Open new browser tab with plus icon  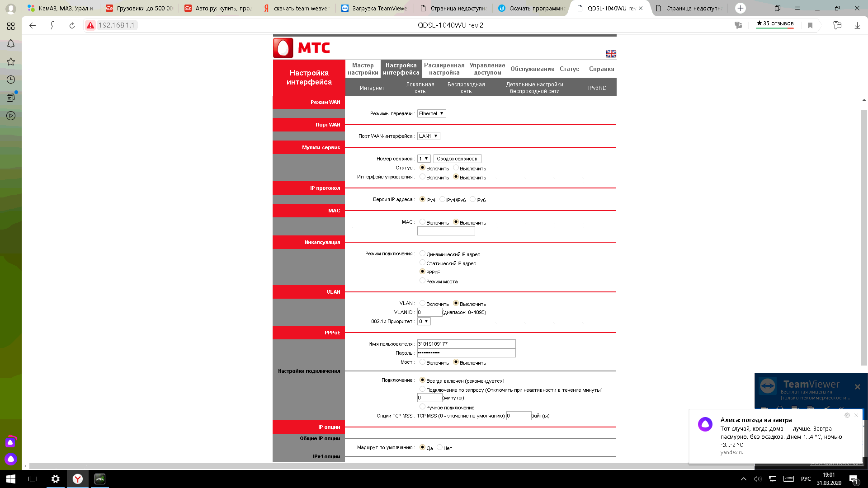740,8
